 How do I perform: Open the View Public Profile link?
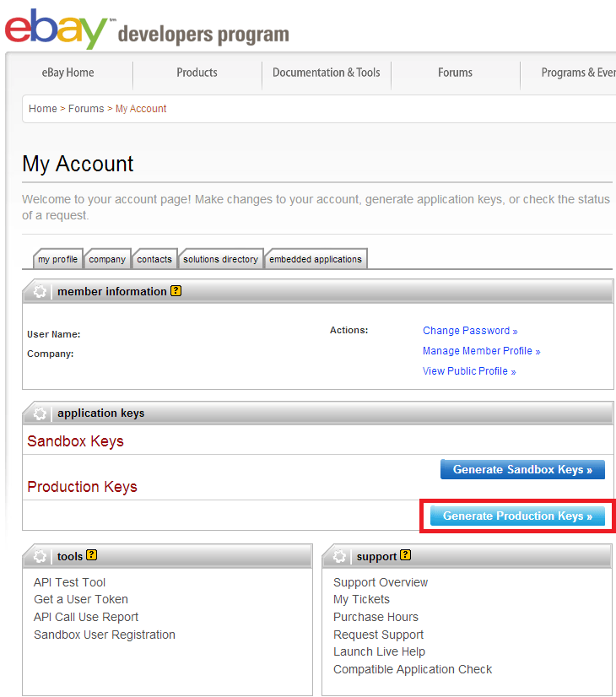click(x=469, y=371)
